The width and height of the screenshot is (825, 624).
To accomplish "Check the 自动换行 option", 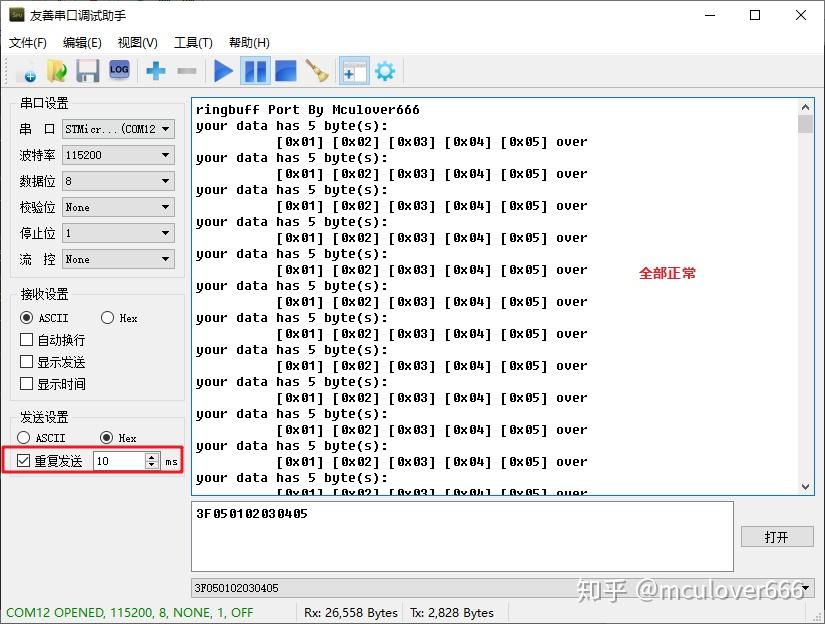I will (25, 338).
